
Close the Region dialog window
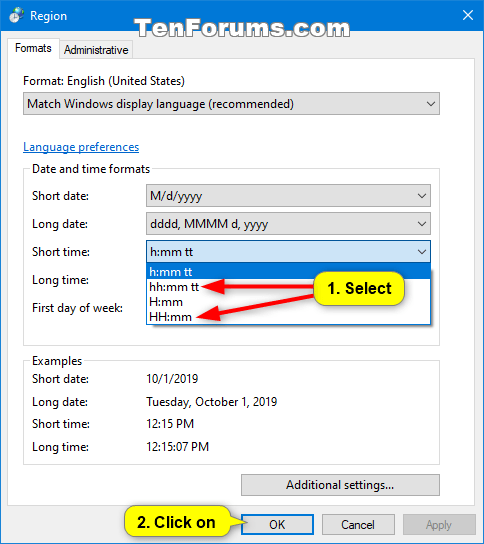[467, 15]
